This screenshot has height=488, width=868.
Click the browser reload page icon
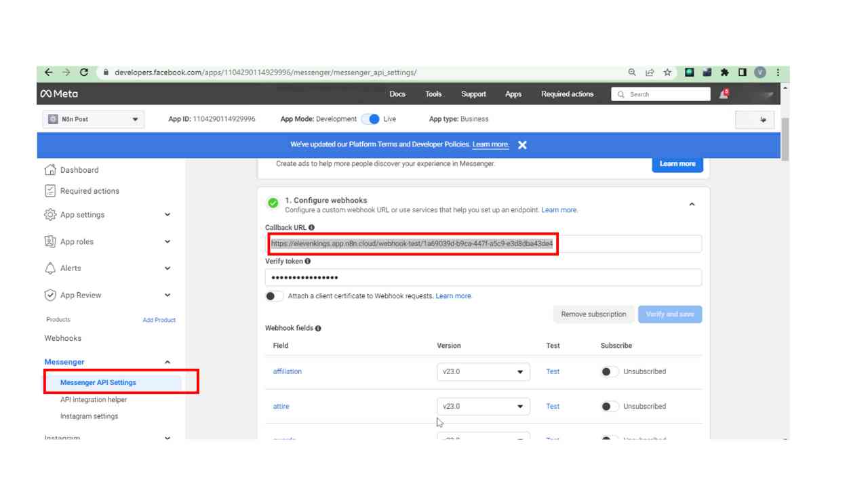pyautogui.click(x=84, y=73)
